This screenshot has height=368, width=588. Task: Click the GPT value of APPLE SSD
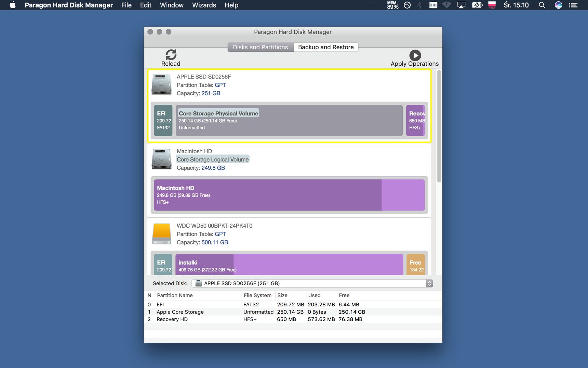coord(220,85)
